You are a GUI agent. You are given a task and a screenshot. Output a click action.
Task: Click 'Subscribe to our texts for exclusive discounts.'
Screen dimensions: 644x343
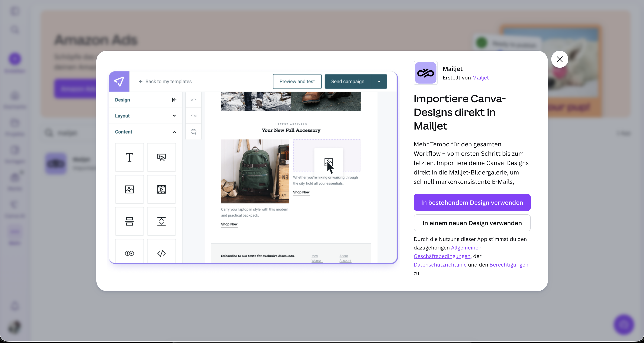[x=258, y=256]
